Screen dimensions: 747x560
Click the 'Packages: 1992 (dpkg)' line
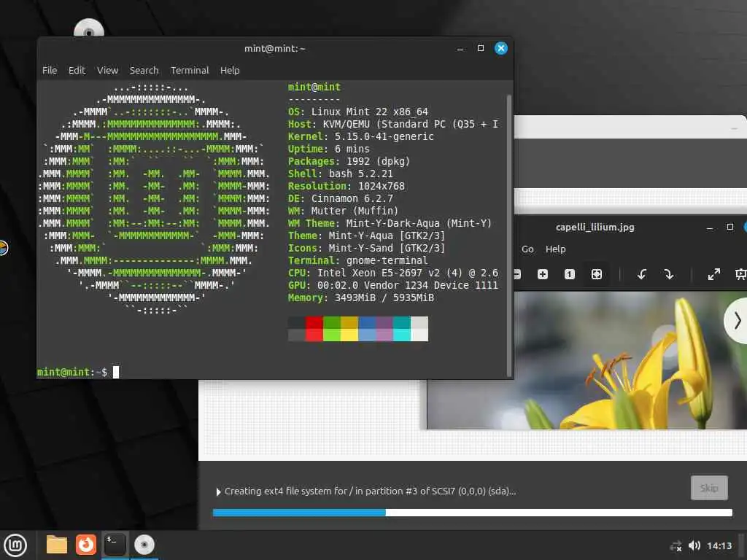click(x=349, y=161)
